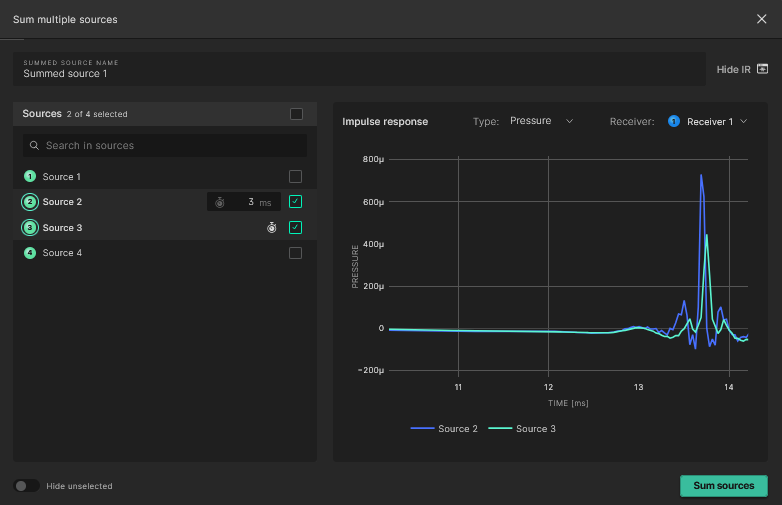Click the stopwatch delay icon for Source 3
Screen dimensions: 782x505
click(271, 228)
